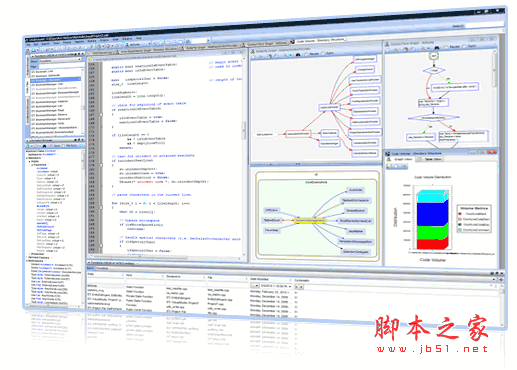The image size is (517, 370).
Task: Expand the Protected node in the Information Browser tree
Action: tap(30, 254)
